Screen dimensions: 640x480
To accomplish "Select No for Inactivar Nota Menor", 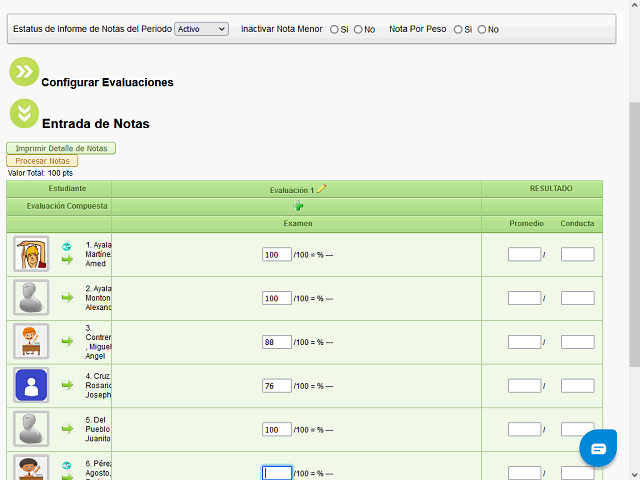I will (x=358, y=29).
